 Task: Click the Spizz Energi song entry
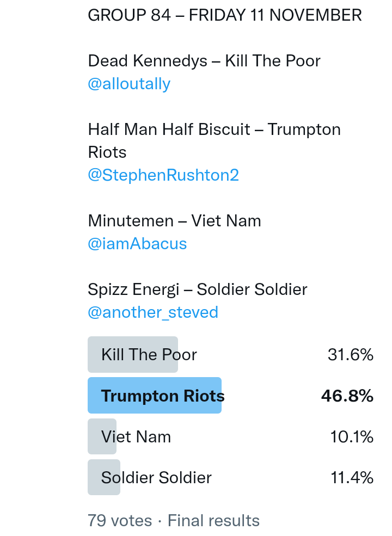[x=197, y=289]
